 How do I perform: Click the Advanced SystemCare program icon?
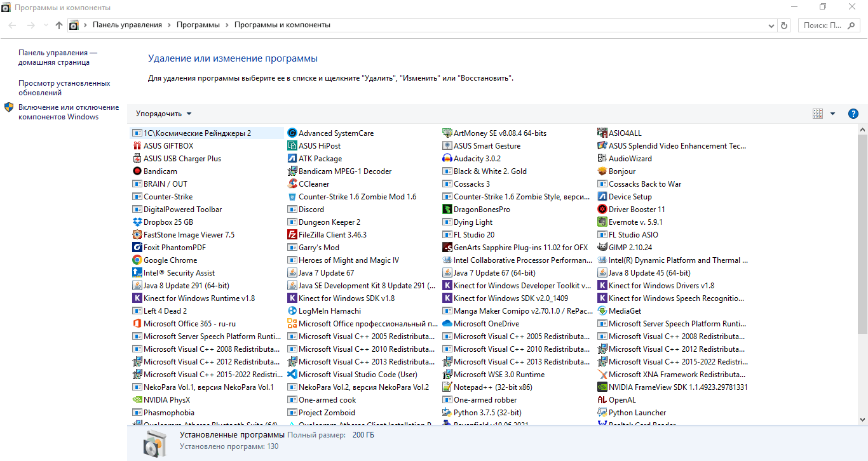[x=292, y=133]
